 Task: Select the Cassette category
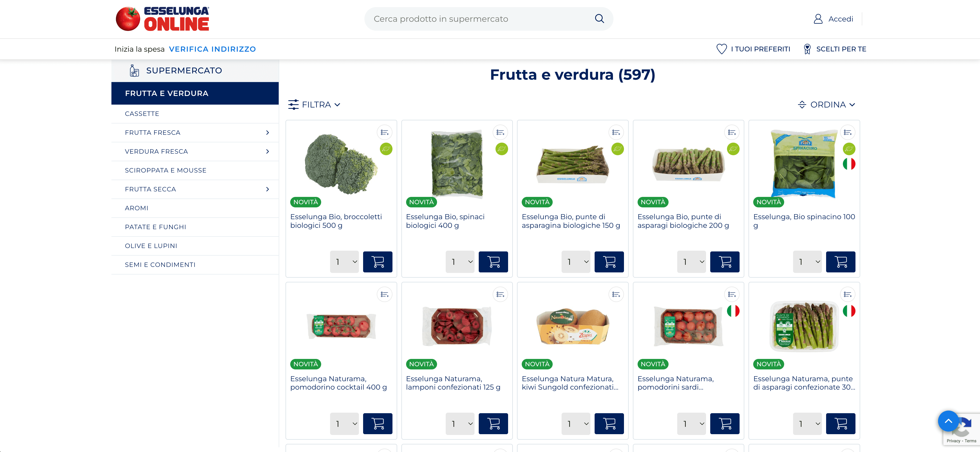tap(195, 114)
